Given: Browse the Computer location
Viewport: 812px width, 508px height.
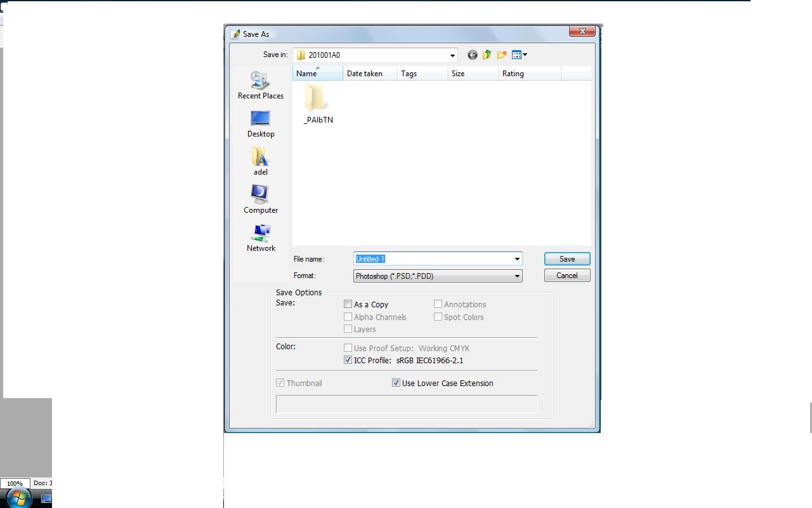Looking at the screenshot, I should click(x=260, y=199).
